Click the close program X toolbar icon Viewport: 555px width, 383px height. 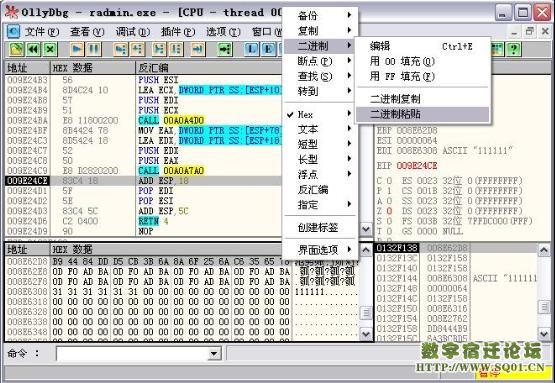click(50, 49)
